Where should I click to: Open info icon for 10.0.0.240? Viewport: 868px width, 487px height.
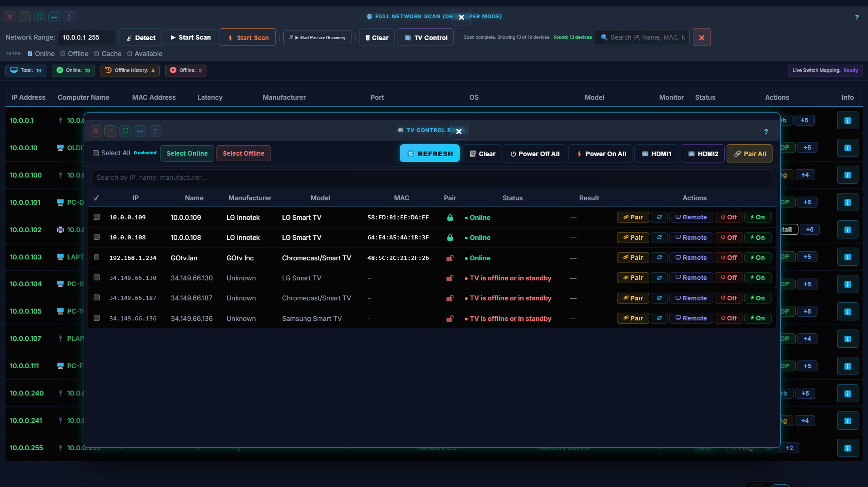coord(848,393)
